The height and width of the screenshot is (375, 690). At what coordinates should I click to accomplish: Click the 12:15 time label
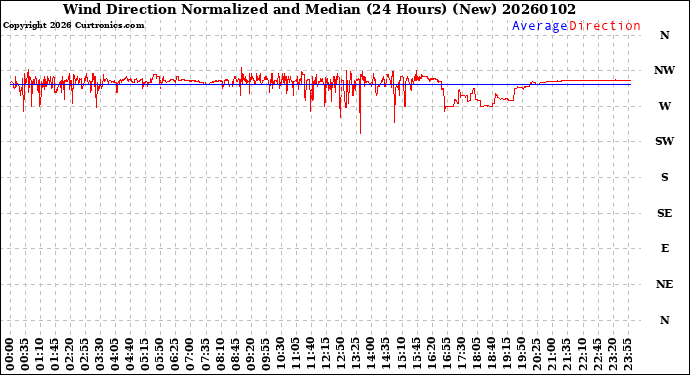coord(325,354)
